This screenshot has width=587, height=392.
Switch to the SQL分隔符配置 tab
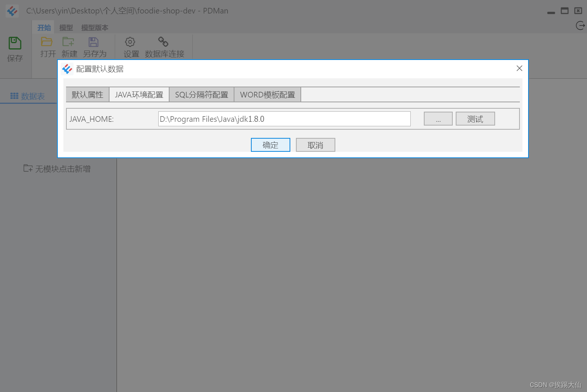point(201,94)
